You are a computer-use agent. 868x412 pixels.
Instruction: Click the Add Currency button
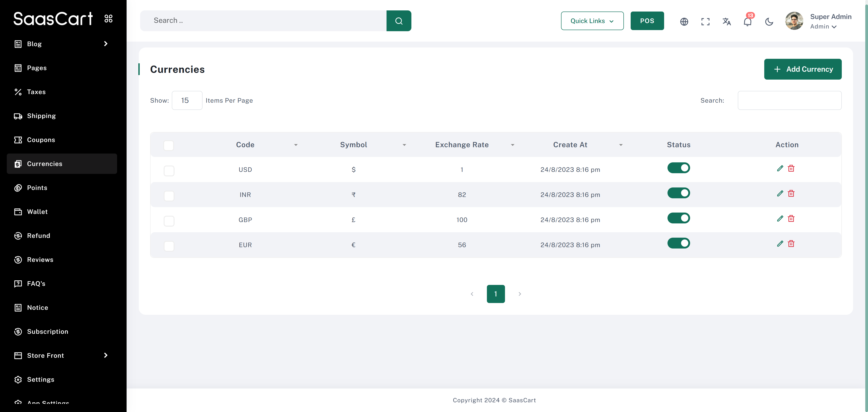click(x=803, y=69)
